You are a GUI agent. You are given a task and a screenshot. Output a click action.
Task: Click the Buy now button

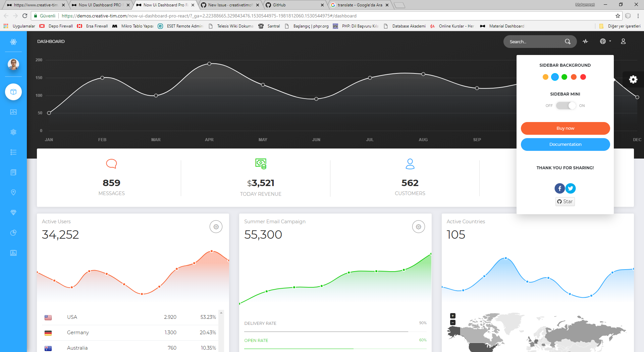click(x=565, y=128)
